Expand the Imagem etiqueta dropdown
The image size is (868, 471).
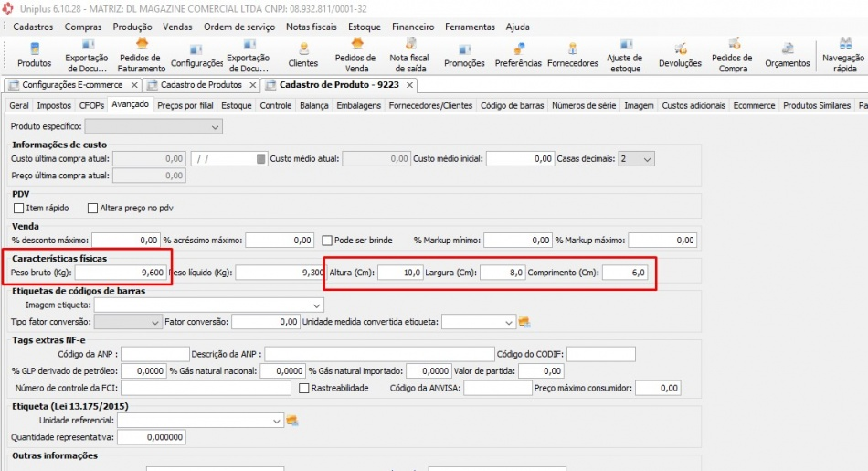coord(208,305)
